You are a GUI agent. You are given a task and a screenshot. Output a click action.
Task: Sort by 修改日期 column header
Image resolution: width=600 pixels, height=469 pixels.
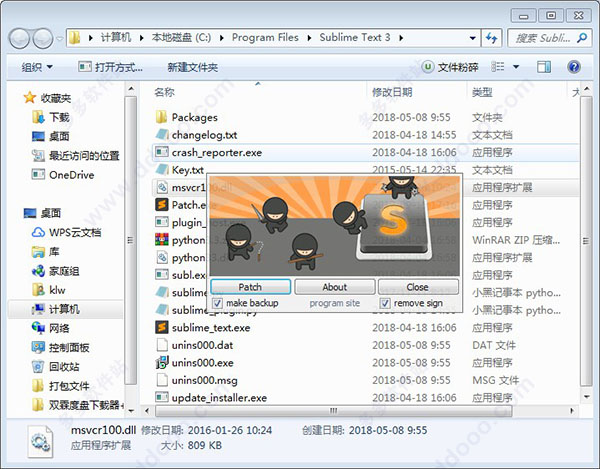(392, 92)
